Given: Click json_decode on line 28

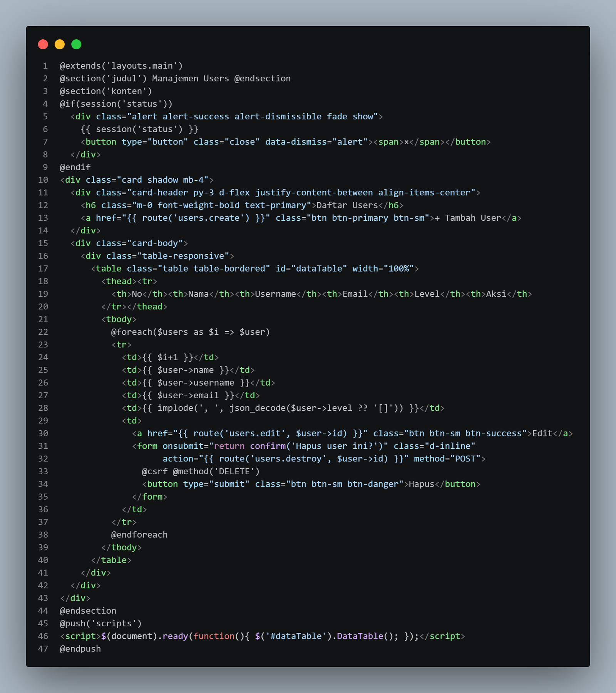Looking at the screenshot, I should pos(258,408).
